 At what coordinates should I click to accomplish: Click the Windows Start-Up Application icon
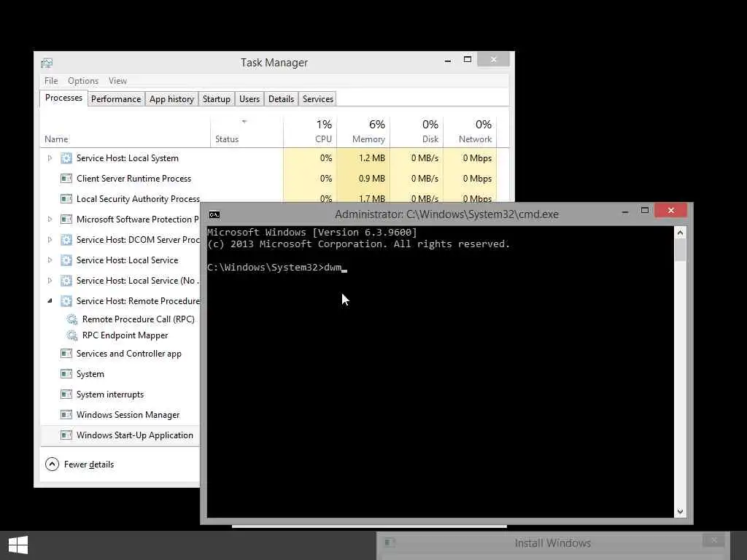[x=66, y=435]
